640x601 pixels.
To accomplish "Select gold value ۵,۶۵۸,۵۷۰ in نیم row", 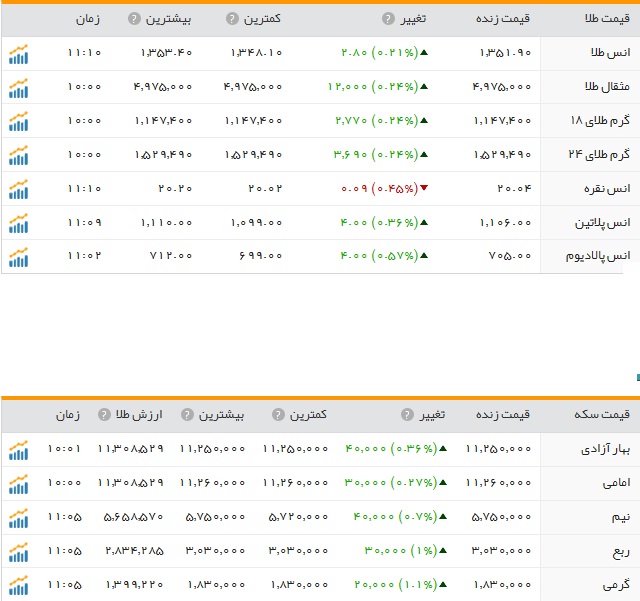I will tap(133, 517).
